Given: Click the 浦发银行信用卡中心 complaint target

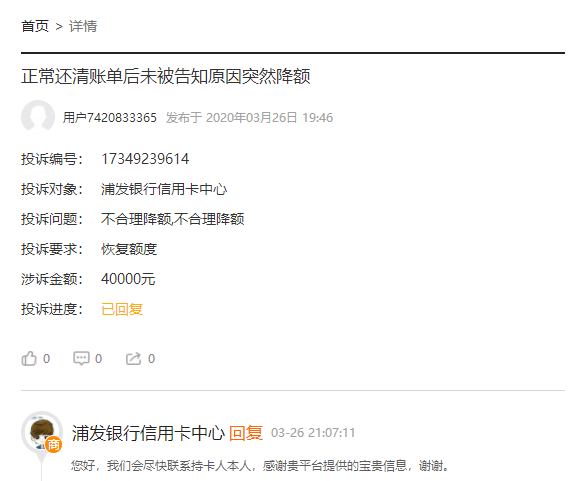Looking at the screenshot, I should pyautogui.click(x=164, y=189).
